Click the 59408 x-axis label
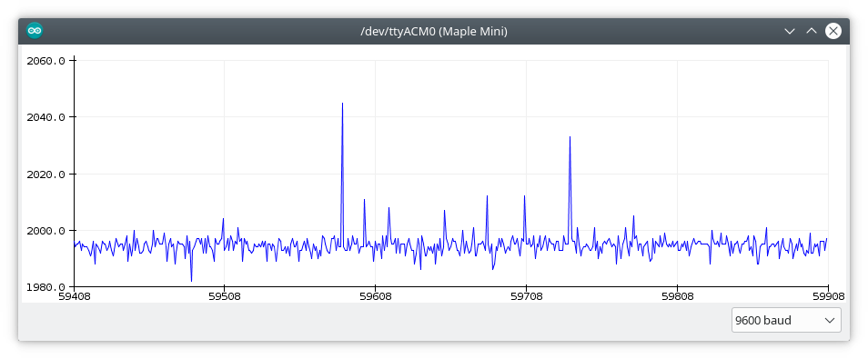868x359 pixels. [x=75, y=296]
